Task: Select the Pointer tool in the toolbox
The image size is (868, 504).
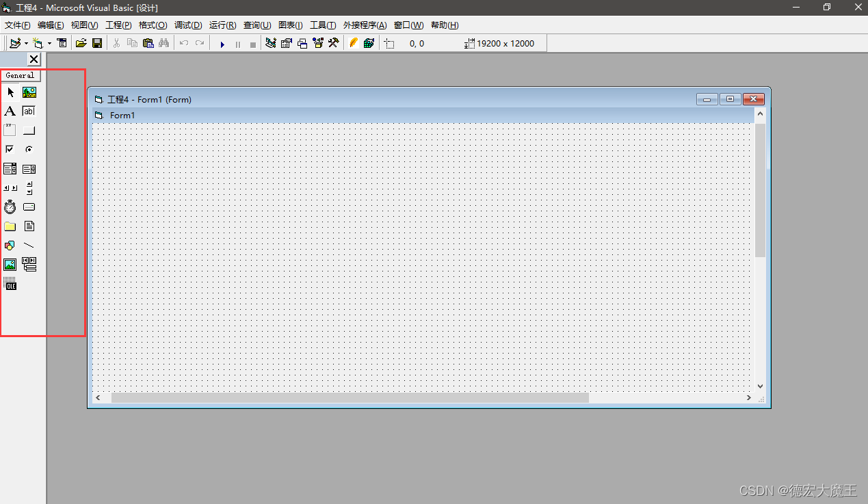Action: point(10,92)
